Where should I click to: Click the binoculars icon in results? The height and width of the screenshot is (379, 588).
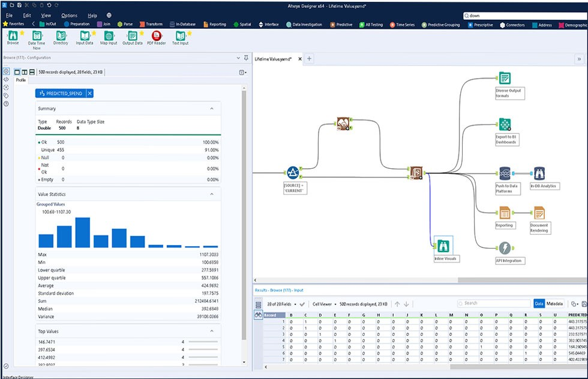tap(259, 315)
